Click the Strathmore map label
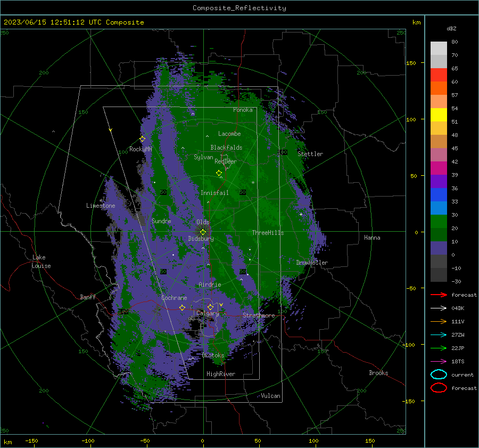Image resolution: width=479 pixels, height=448 pixels. pyautogui.click(x=259, y=315)
